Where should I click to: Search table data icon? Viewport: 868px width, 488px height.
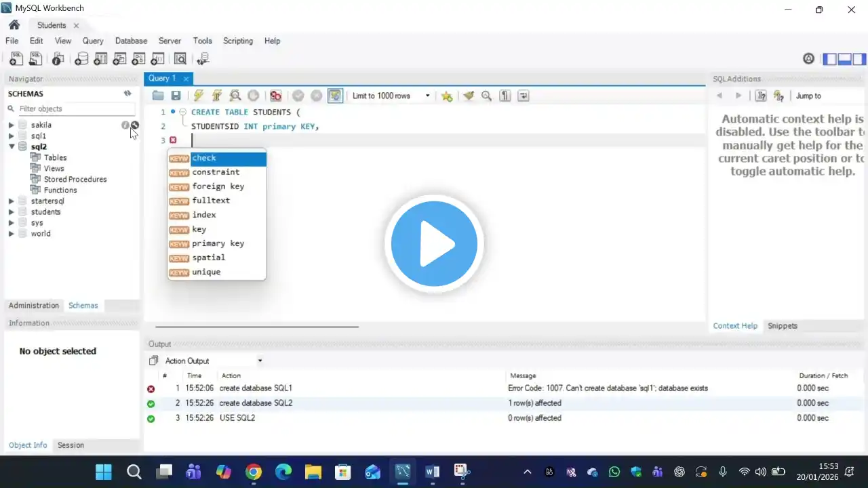[180, 59]
